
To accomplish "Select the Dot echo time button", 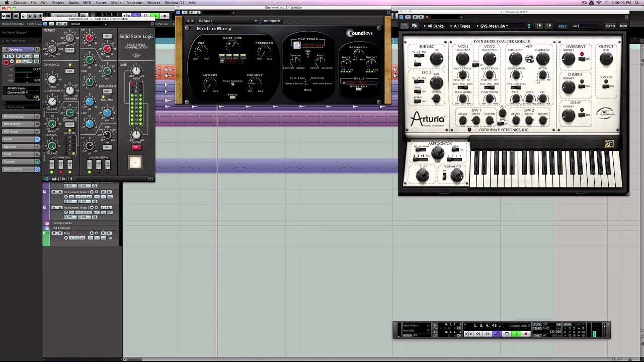I will click(236, 55).
